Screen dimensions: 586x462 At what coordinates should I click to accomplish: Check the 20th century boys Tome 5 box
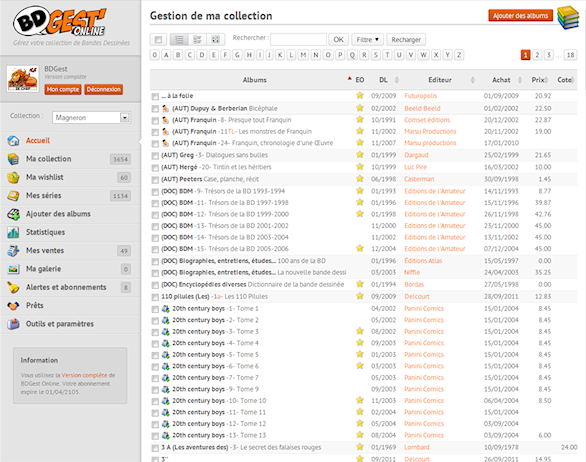155,355
